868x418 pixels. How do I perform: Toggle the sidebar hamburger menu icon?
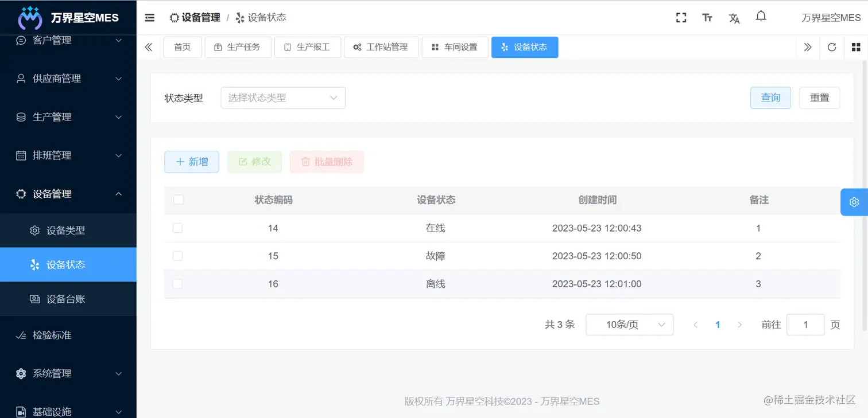point(149,17)
